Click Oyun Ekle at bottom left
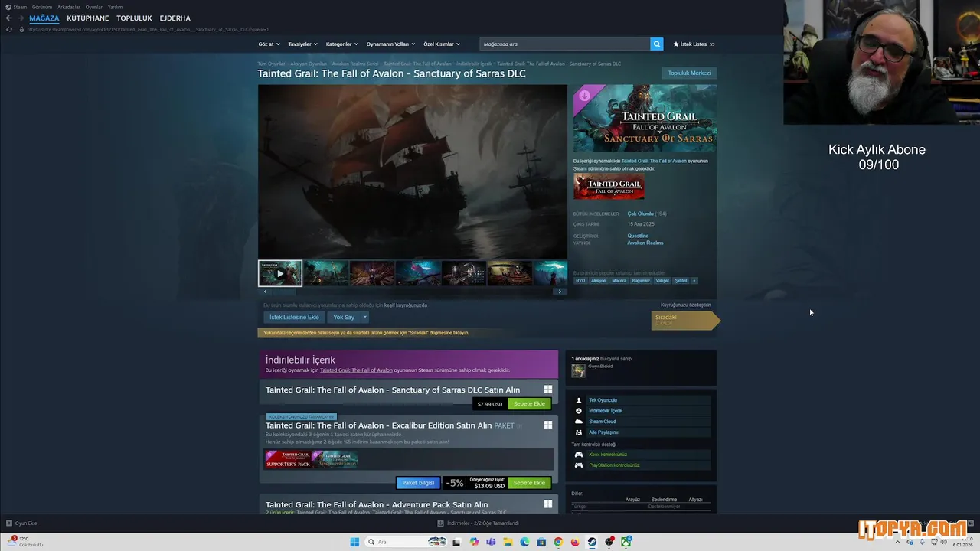This screenshot has height=551, width=980. tap(21, 523)
